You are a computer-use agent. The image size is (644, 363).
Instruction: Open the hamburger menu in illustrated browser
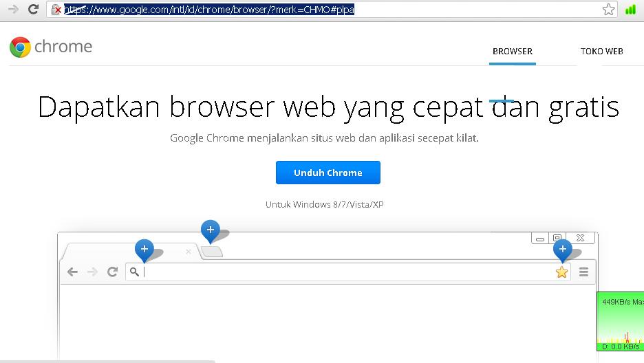(x=583, y=272)
